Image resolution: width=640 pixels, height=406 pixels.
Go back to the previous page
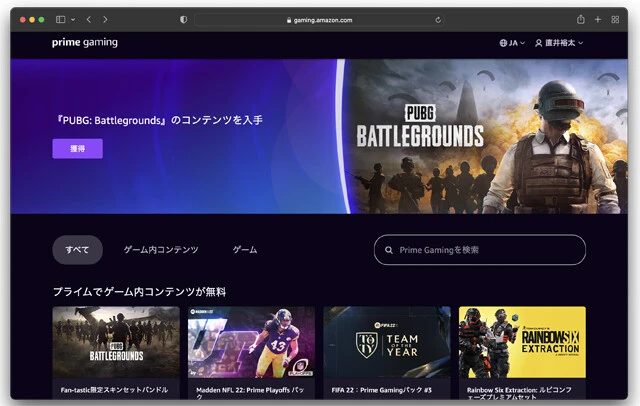(88, 19)
